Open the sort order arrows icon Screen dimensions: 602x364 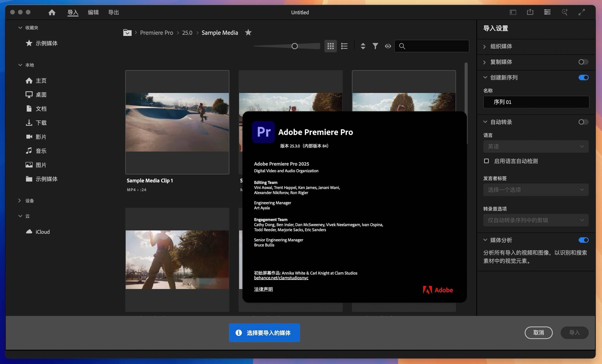(363, 46)
